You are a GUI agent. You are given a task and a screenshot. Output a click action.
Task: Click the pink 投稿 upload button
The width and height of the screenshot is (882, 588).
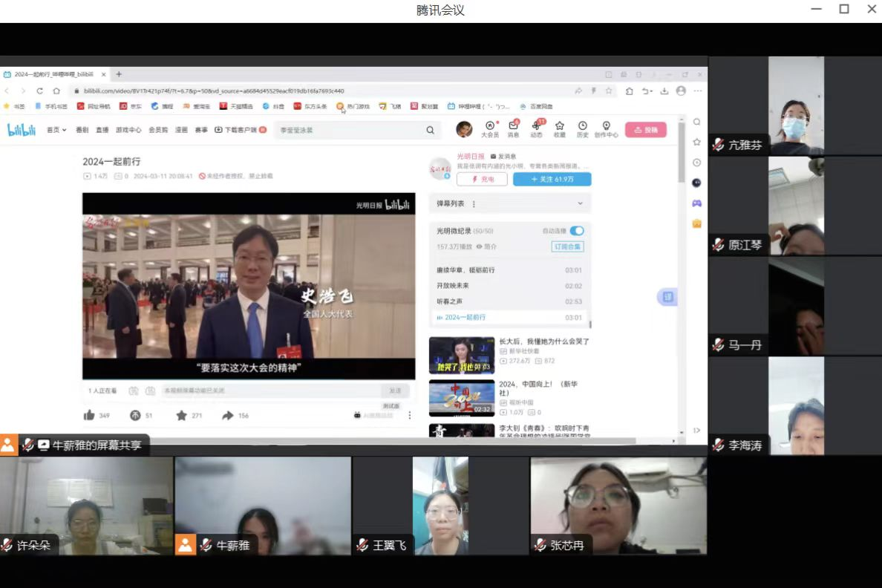[x=645, y=130]
